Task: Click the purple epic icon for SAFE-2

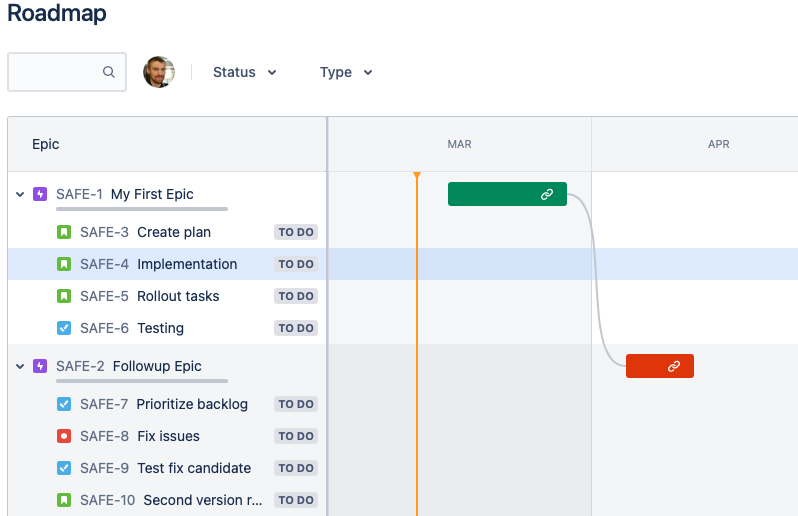Action: [40, 366]
